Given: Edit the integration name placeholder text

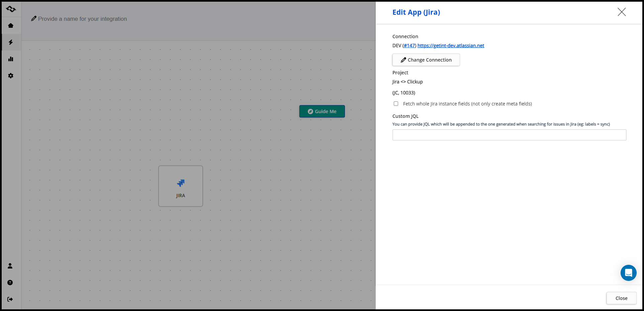Looking at the screenshot, I should coord(82,19).
